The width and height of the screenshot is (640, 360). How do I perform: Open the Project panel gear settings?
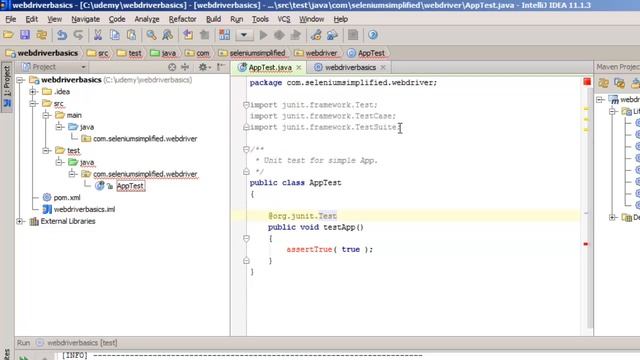(x=204, y=67)
